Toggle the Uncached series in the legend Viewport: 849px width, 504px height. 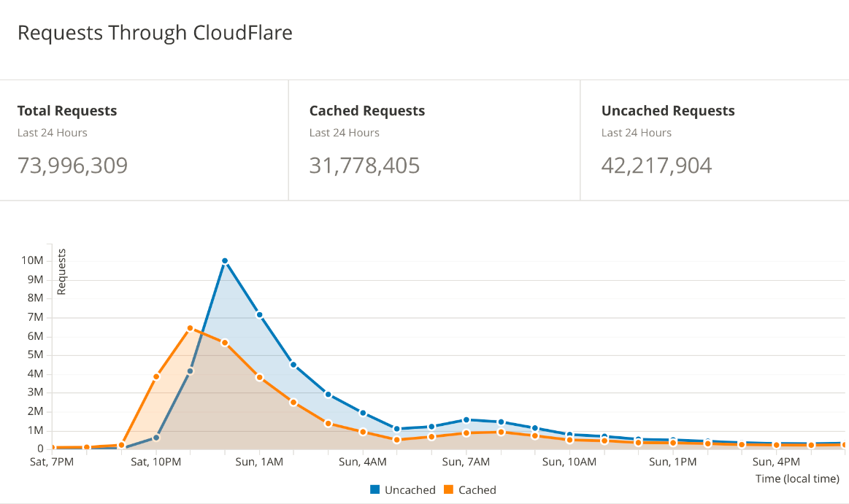[403, 490]
